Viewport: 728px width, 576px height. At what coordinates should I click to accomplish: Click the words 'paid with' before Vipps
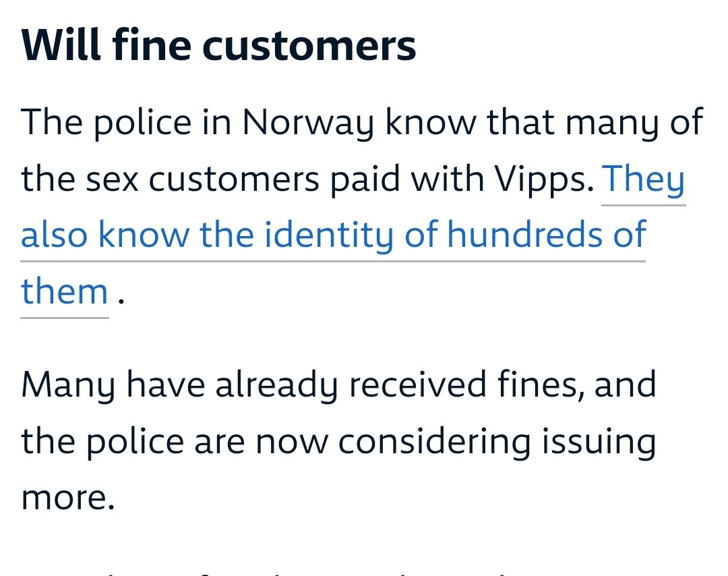pyautogui.click(x=407, y=180)
